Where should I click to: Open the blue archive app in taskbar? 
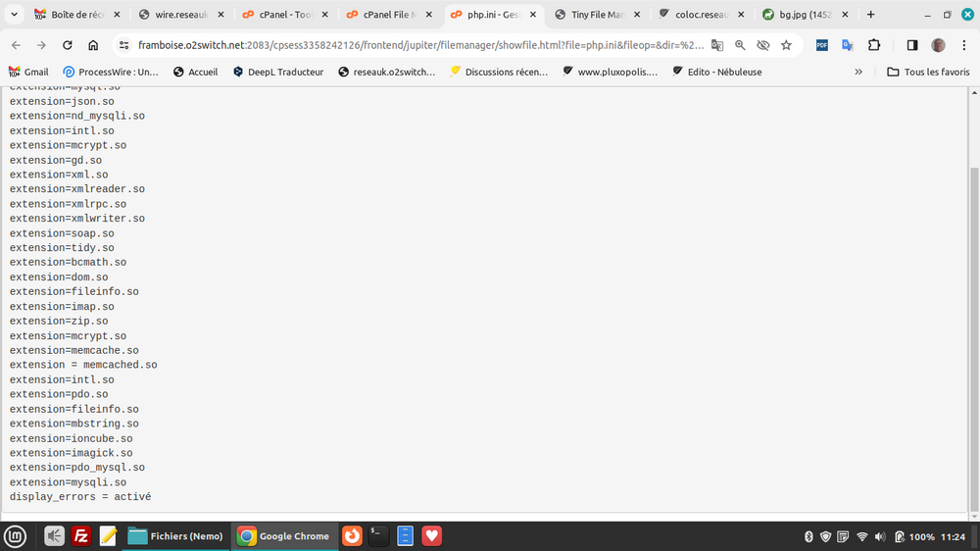405,536
